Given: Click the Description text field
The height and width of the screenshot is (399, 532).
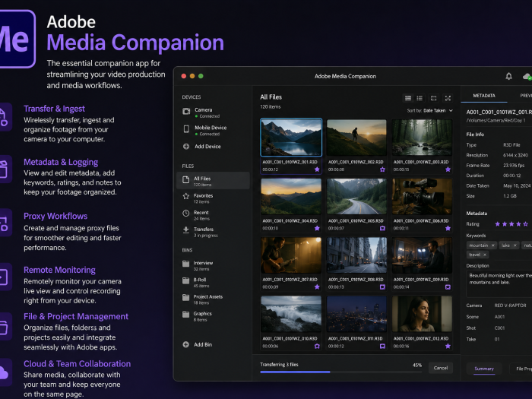Looking at the screenshot, I should coord(499,283).
